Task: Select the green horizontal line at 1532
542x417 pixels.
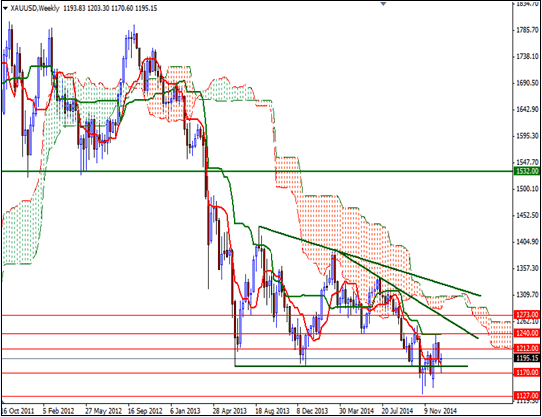Action: (257, 171)
